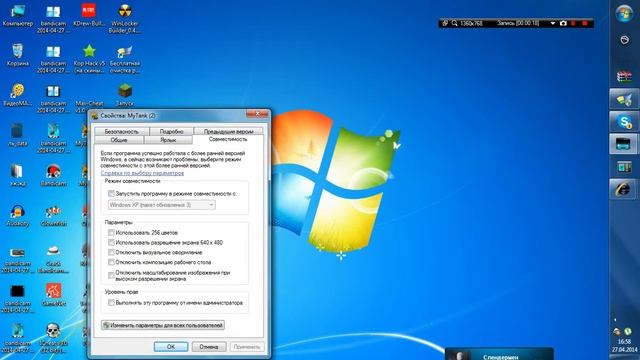This screenshot has height=360, width=640.
Task: Switch to the Предыдущие версии tab
Action: pos(229,131)
